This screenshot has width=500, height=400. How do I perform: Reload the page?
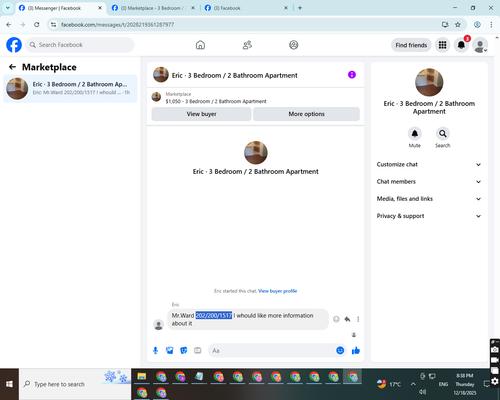(x=37, y=24)
